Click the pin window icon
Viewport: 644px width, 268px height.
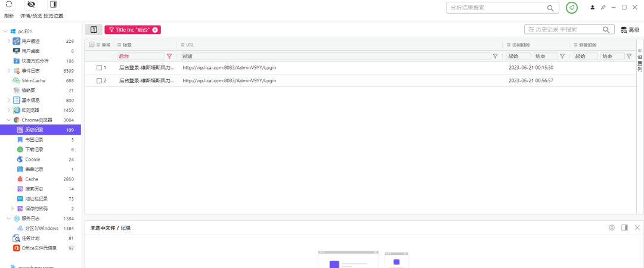(603, 7)
